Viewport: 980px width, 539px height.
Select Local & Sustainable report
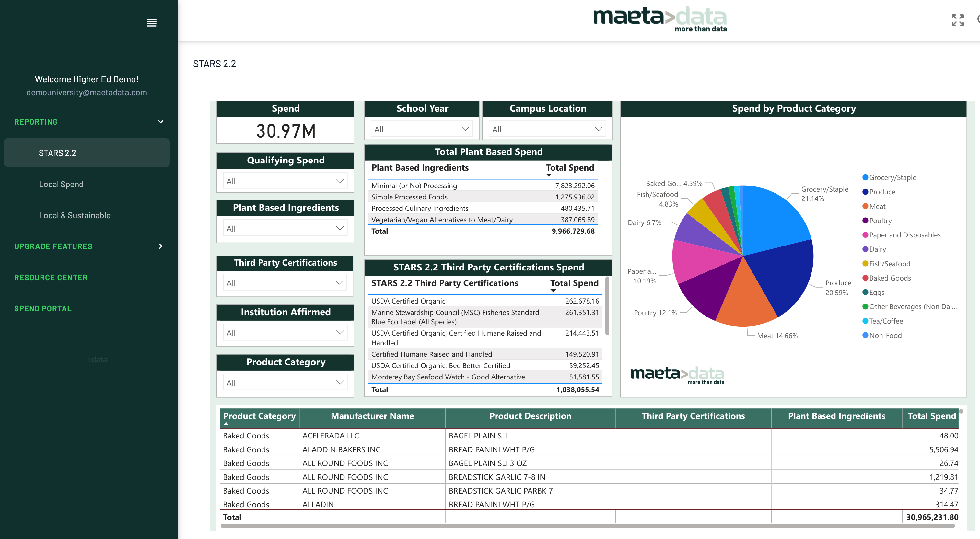75,215
